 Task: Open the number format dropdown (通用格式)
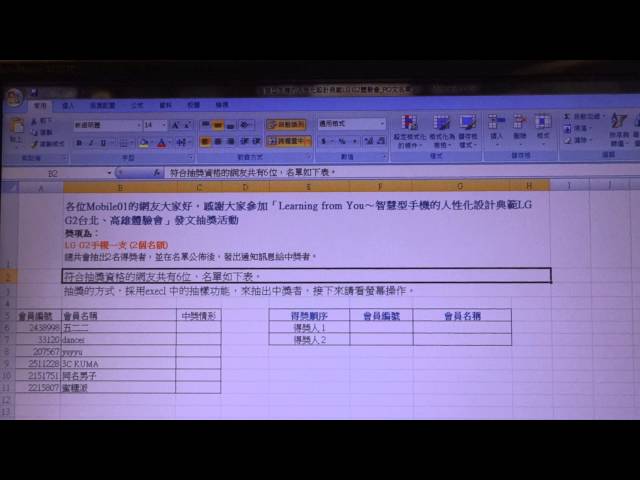coord(382,123)
